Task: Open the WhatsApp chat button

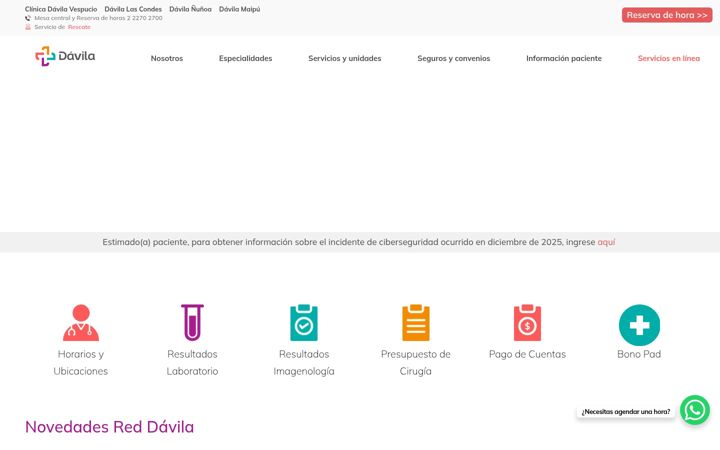Action: pos(695,410)
